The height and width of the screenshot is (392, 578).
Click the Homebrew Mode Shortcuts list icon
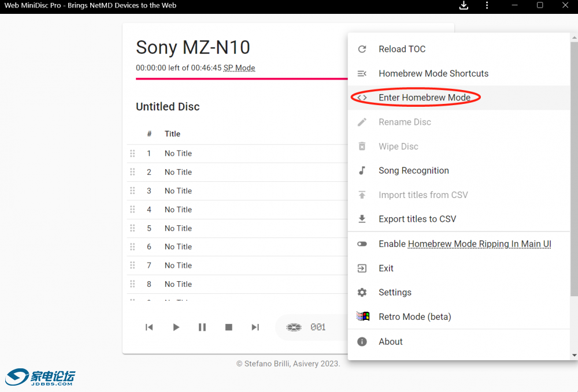(x=362, y=74)
